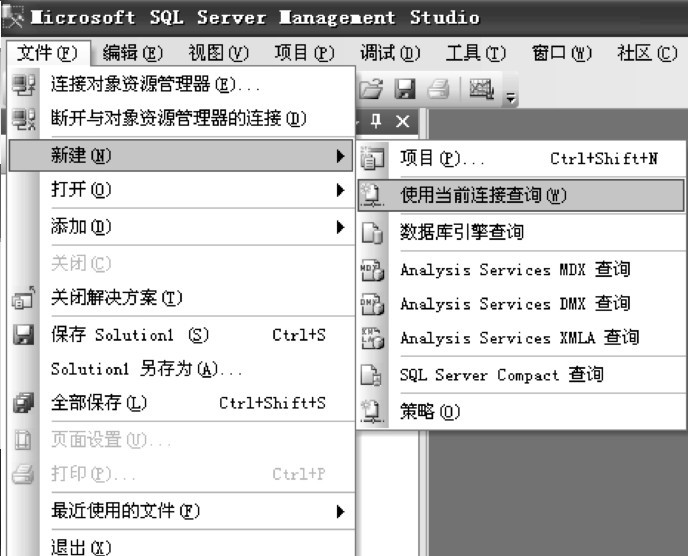Screen dimensions: 688x556
Task: Click the printer icon beside 打印
Action: 23,474
